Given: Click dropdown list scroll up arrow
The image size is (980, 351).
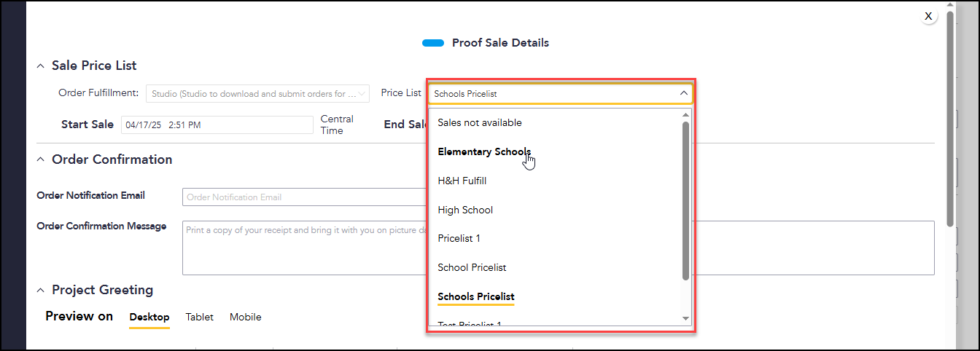Looking at the screenshot, I should click(x=685, y=114).
